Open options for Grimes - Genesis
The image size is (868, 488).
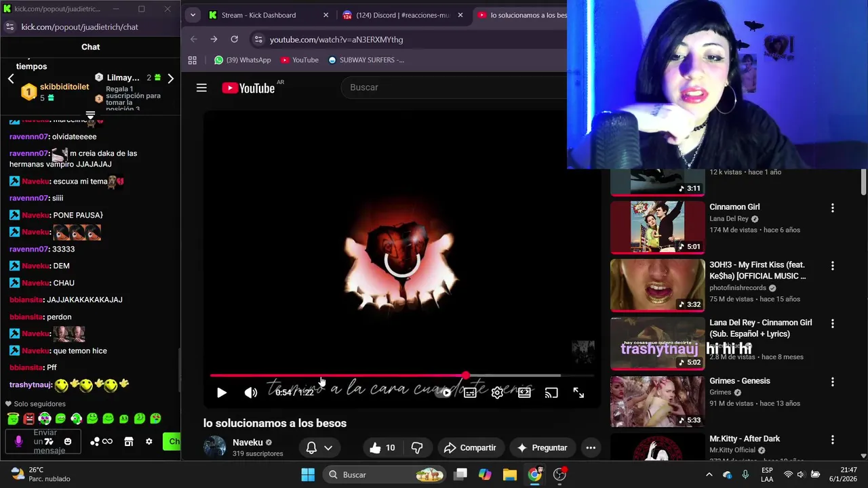click(x=832, y=382)
